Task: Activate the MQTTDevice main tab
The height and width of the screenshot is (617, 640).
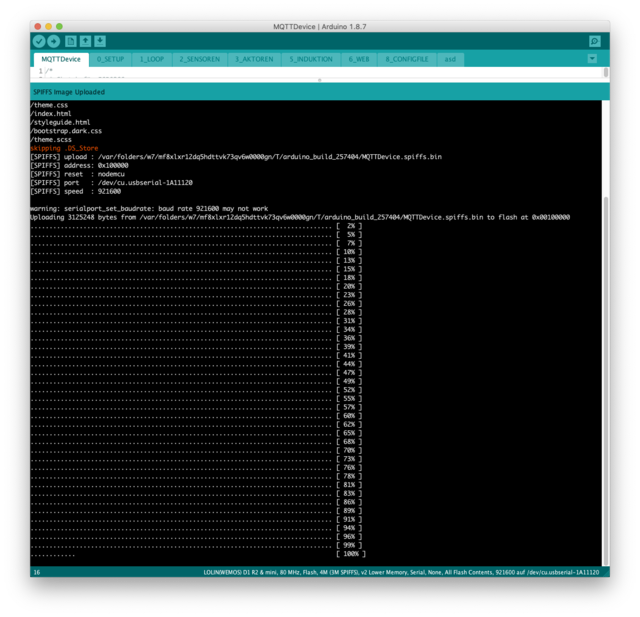Action: [x=61, y=59]
